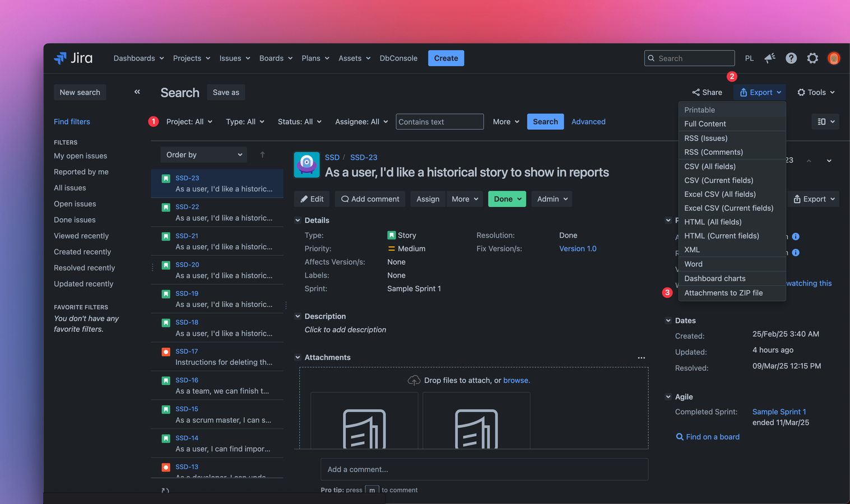Screen dimensions: 850x504
Task: Open the More criteria dropdown
Action: [x=506, y=122]
